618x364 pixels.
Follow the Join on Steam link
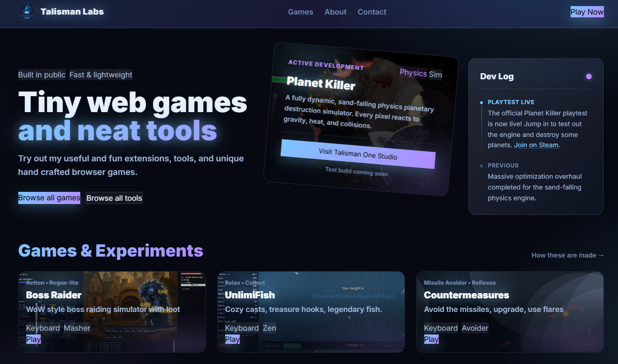[x=536, y=145]
